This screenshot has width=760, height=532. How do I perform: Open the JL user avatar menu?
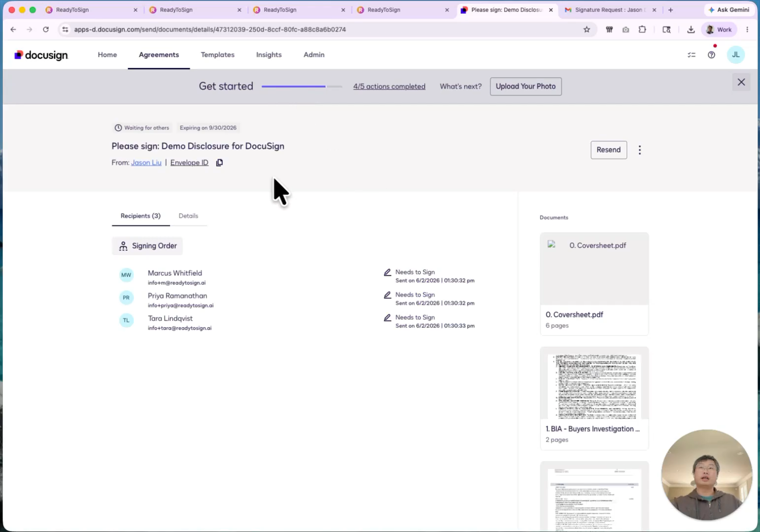735,55
